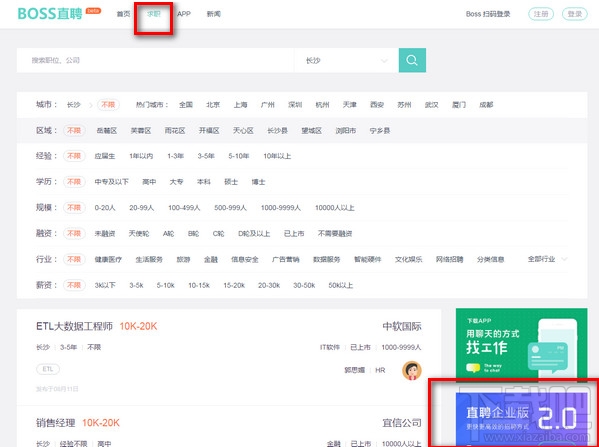
Task: Select 不限 in the 区域 row
Action: tap(74, 131)
